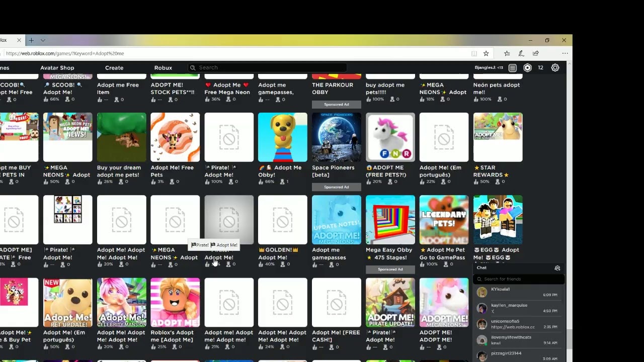This screenshot has width=644, height=362.
Task: Click Adopt Me! [FREE CASH!] title
Action: point(336,336)
